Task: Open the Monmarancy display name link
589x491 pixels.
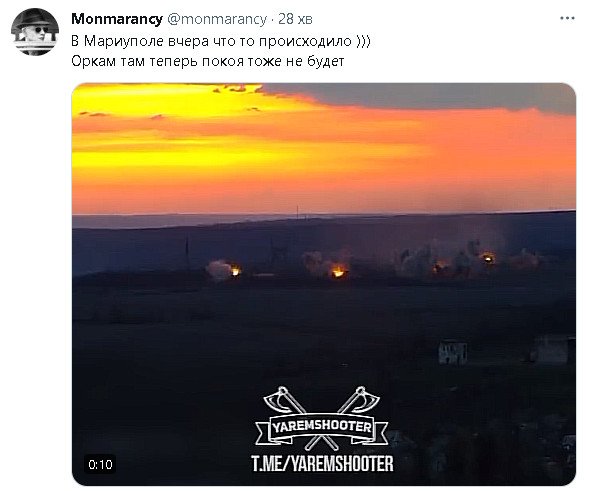Action: [117, 19]
